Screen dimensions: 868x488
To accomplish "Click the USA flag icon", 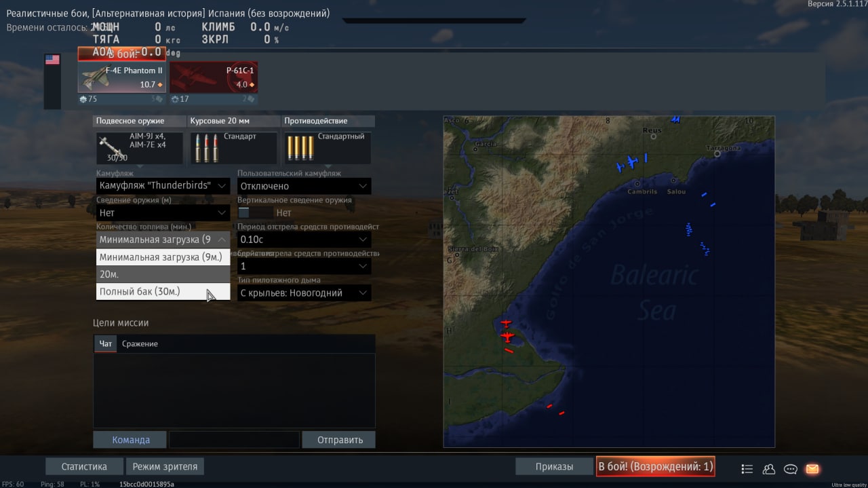I will 52,60.
